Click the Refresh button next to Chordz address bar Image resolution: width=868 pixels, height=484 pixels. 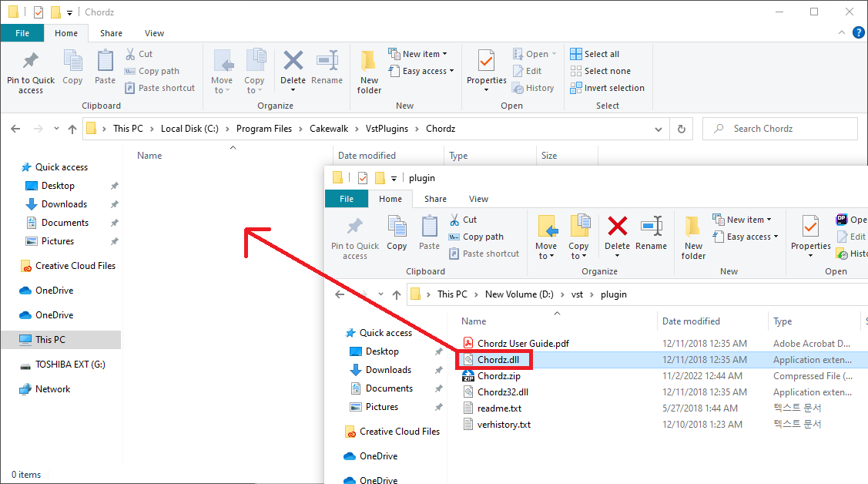coord(682,129)
